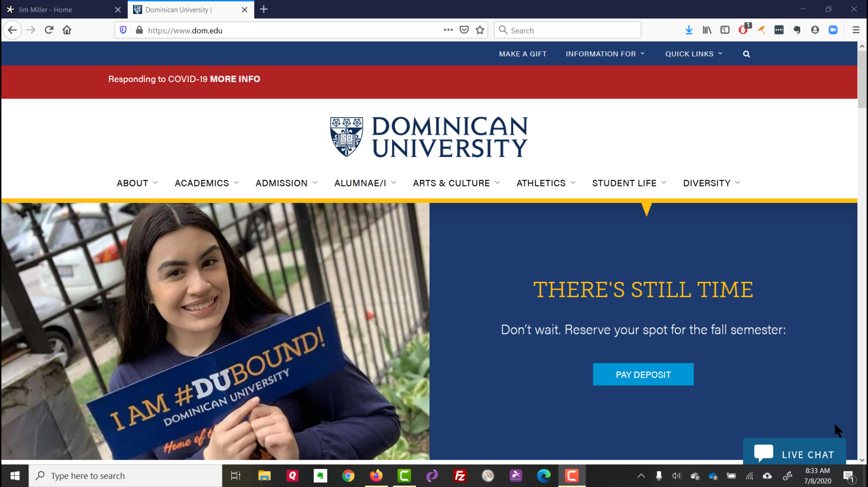Open tracking protection shield icon

click(x=123, y=30)
